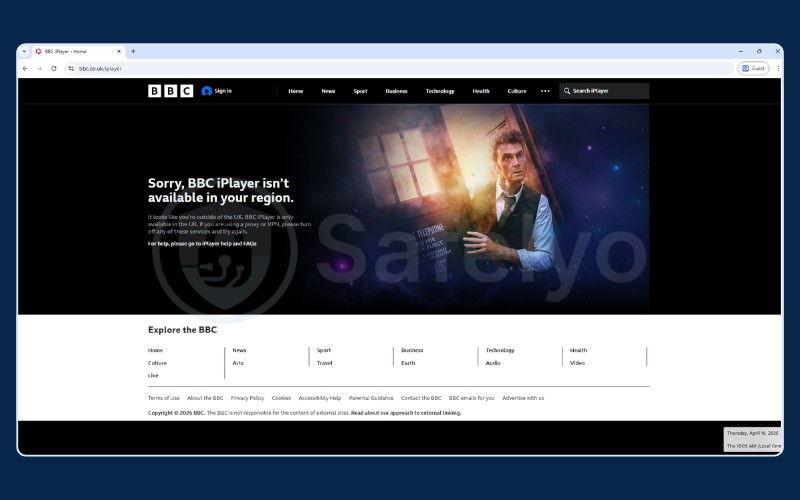Open Sport in top navigation

pyautogui.click(x=360, y=91)
